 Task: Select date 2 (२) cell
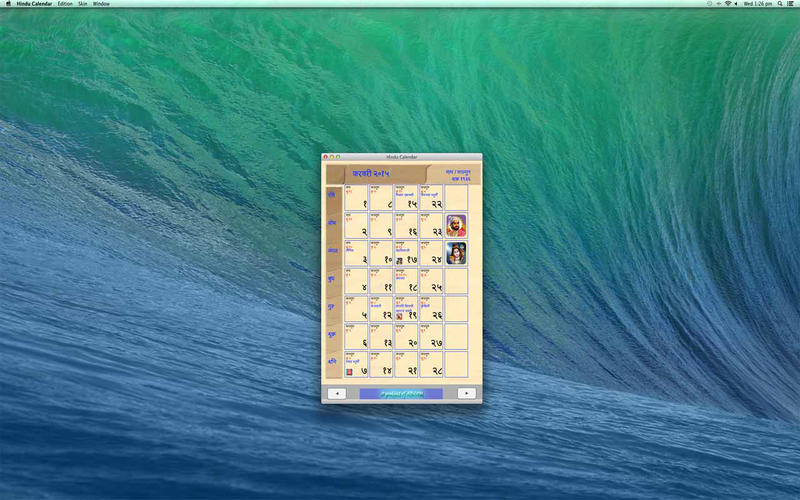pyautogui.click(x=356, y=226)
